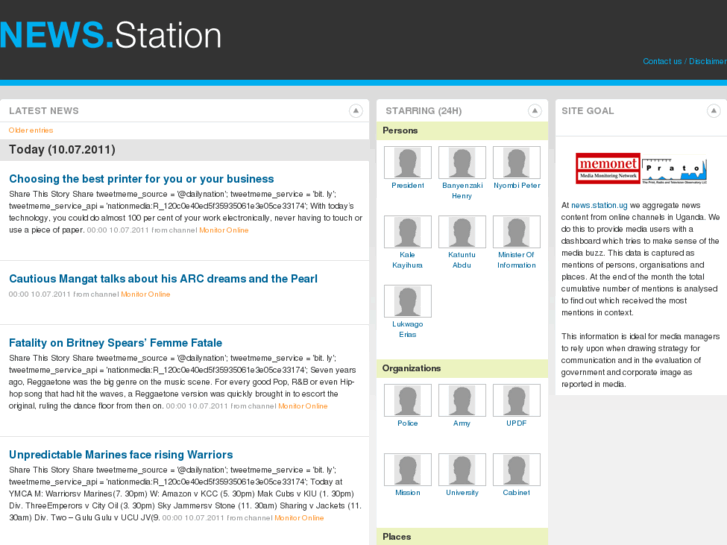Follow Monitor Online link under printer story
The height and width of the screenshot is (545, 727).
click(x=224, y=230)
